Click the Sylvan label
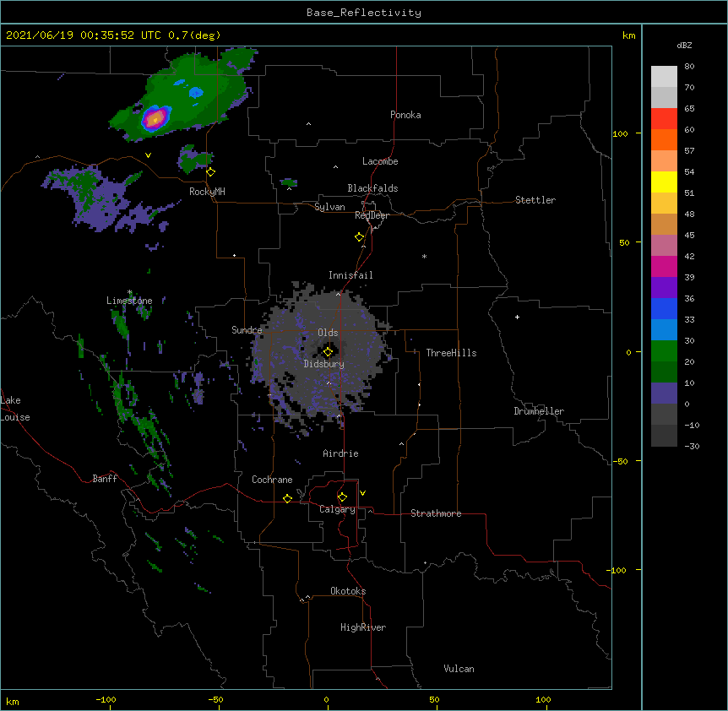The height and width of the screenshot is (711, 728). point(329,207)
